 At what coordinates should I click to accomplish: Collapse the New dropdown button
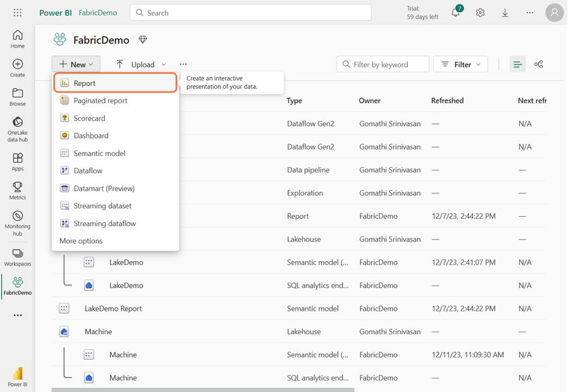pos(76,64)
